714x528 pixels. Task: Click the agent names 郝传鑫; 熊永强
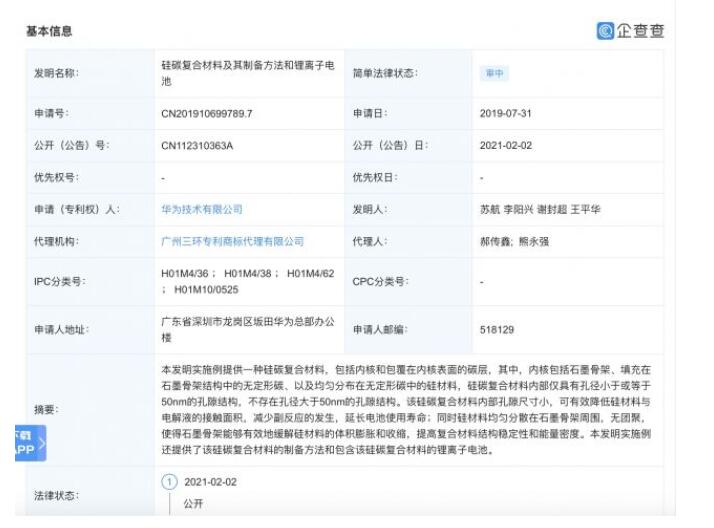515,241
